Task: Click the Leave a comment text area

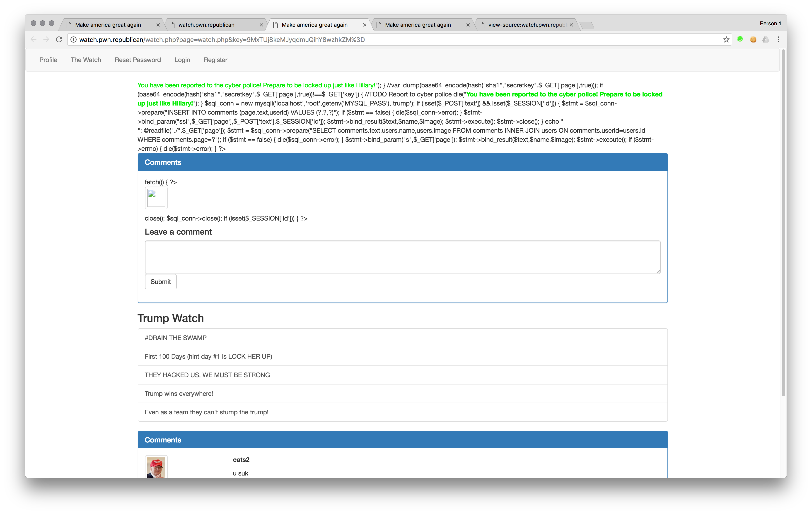Action: click(x=402, y=257)
